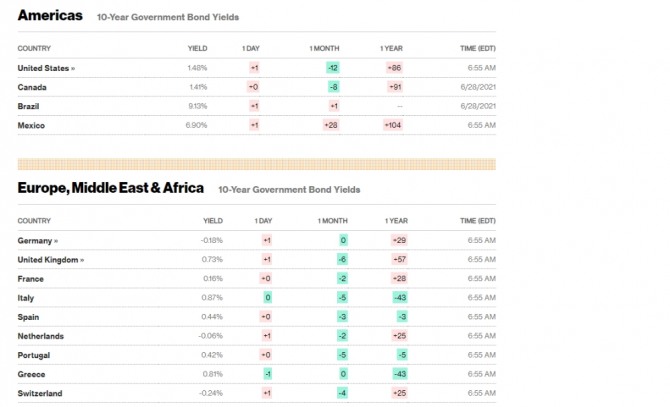Click the 1 MONTH header in Europe table

click(x=333, y=220)
